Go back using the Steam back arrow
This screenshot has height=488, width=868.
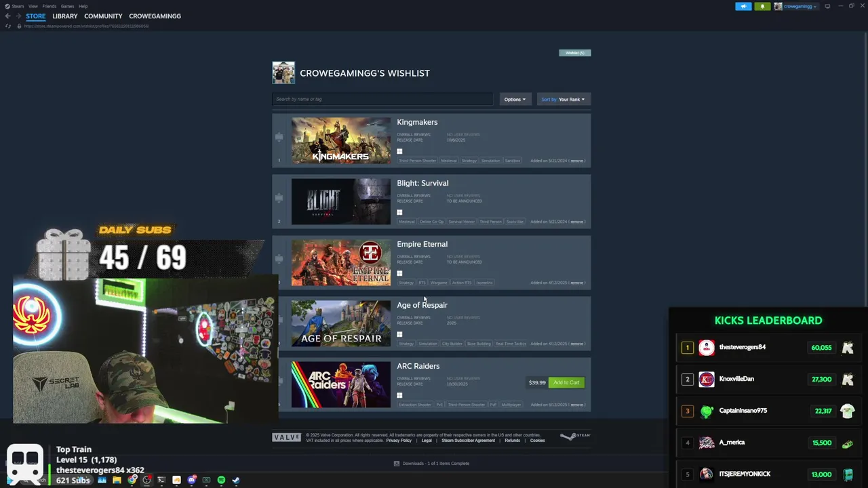pyautogui.click(x=7, y=16)
